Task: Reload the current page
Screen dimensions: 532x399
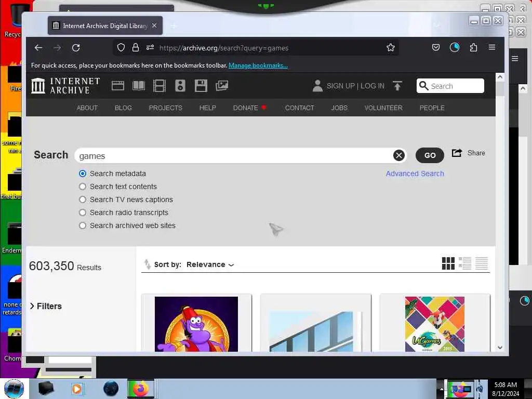Action: (76, 48)
